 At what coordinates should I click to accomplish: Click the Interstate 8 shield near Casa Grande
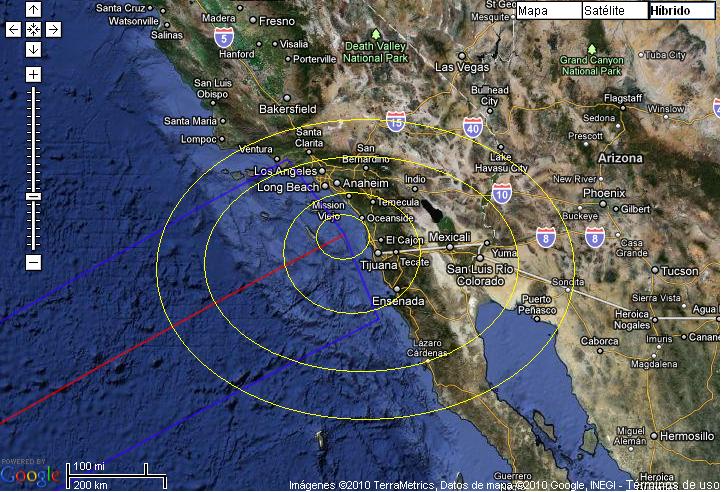(595, 238)
